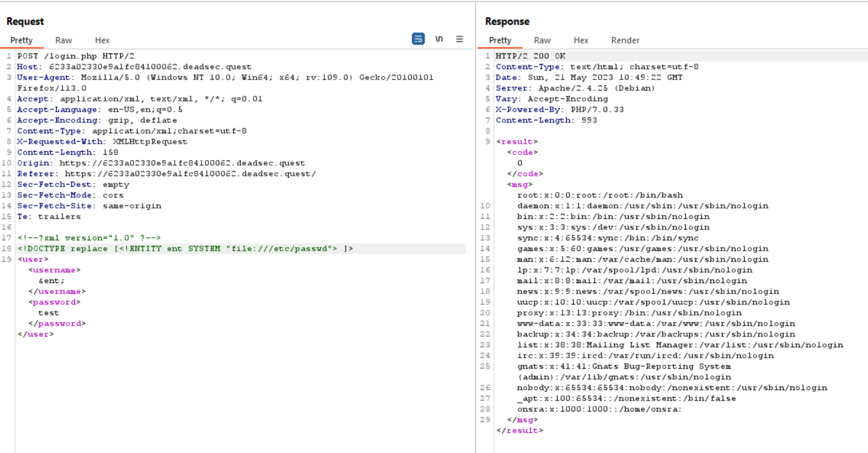The height and width of the screenshot is (453, 868).
Task: Click the _apt:x:100:65534 passwd entry
Action: [627, 399]
